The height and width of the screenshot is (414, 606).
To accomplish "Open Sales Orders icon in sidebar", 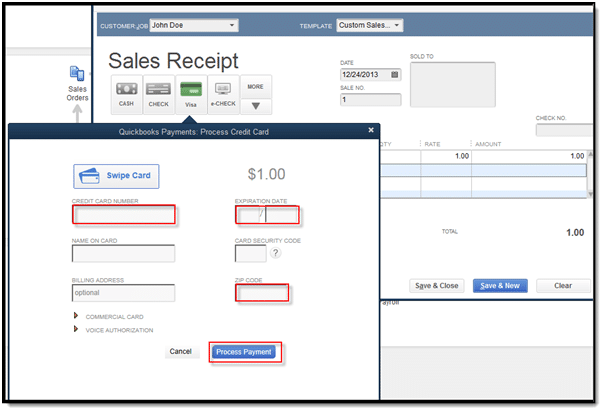I will pos(77,83).
